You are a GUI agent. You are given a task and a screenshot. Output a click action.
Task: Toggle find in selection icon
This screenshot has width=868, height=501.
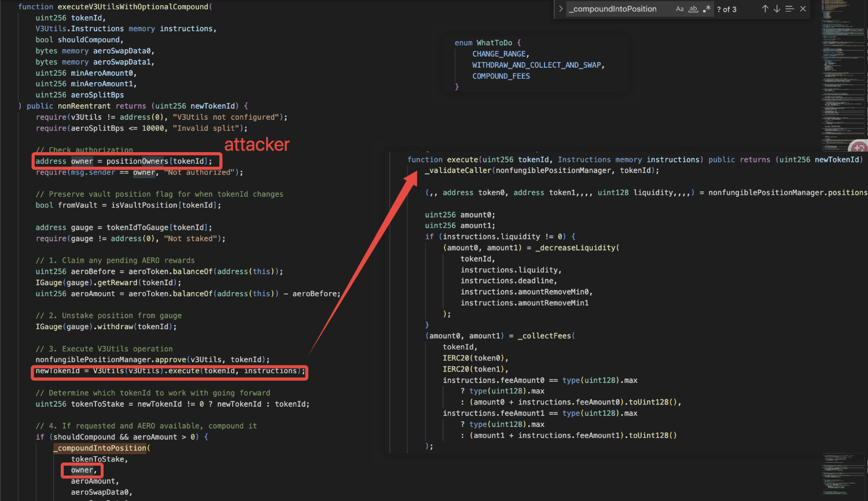click(x=789, y=9)
